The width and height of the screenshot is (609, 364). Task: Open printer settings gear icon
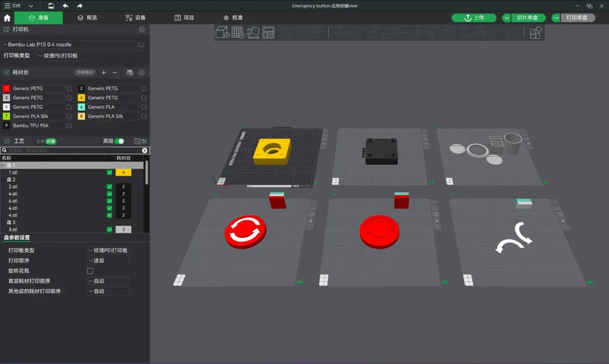(x=142, y=29)
